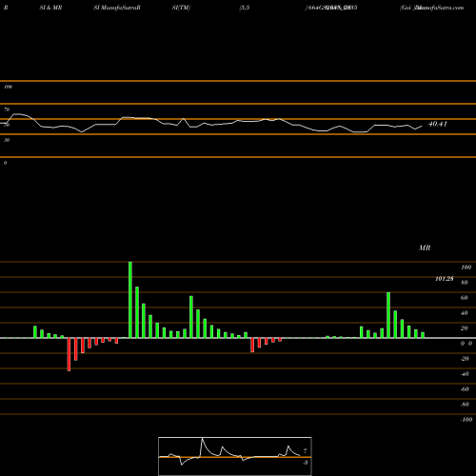
Task: Click the RSI current value 40.41
Action: 438,124
